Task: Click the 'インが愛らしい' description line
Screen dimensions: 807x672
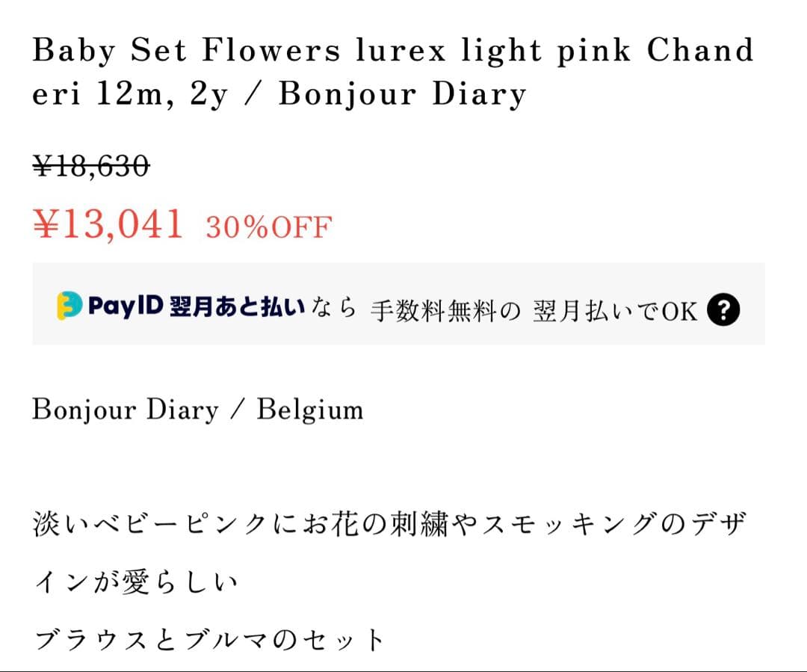Action: [135, 582]
